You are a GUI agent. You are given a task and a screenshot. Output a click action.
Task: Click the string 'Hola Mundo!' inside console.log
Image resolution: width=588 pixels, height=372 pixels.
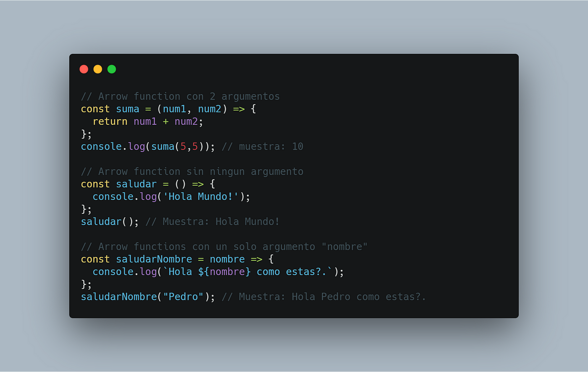[x=201, y=196]
